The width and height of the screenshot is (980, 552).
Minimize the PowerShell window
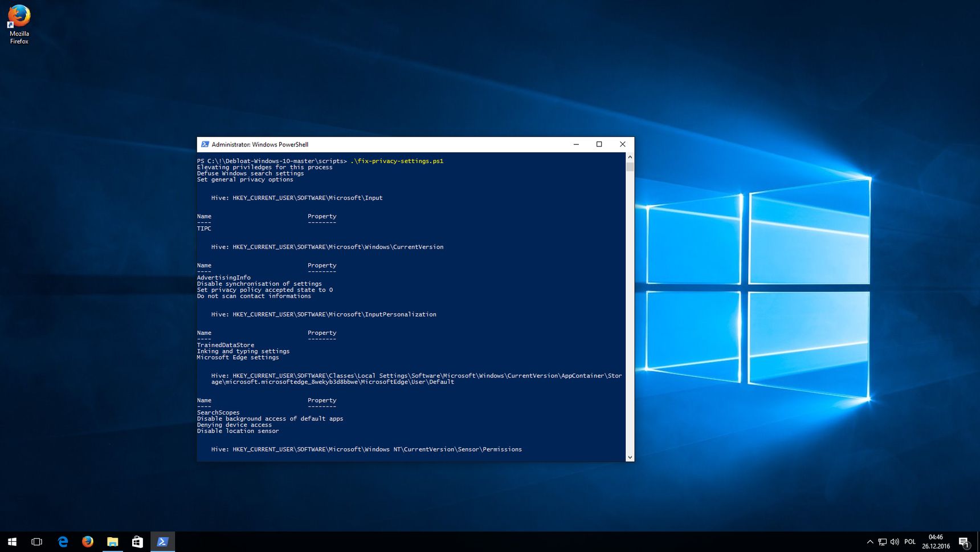(576, 144)
